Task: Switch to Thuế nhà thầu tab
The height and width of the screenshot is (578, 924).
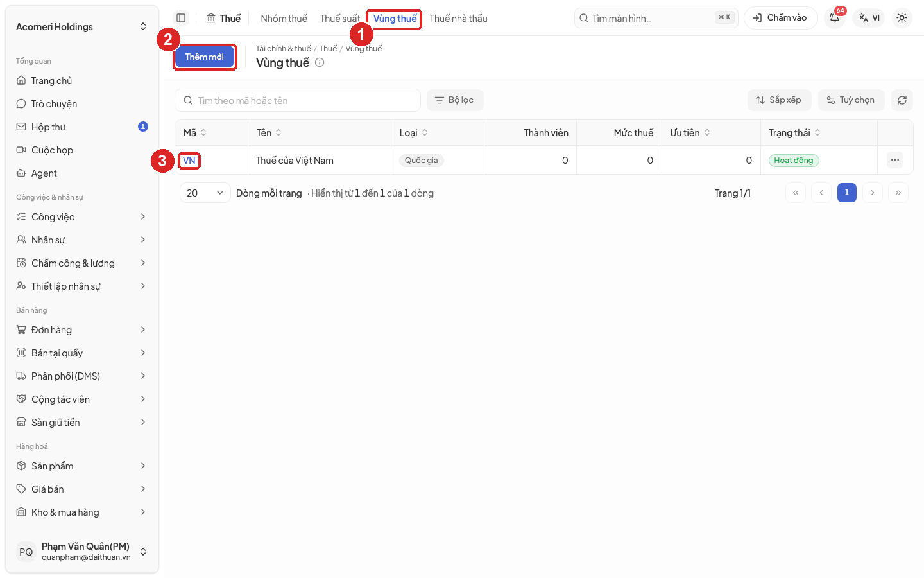Action: coord(459,19)
